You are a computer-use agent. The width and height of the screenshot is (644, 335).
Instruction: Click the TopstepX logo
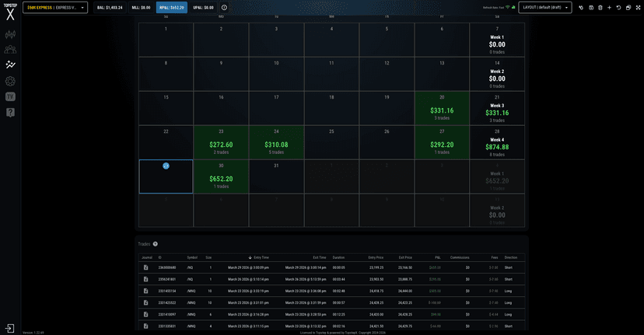click(10, 12)
